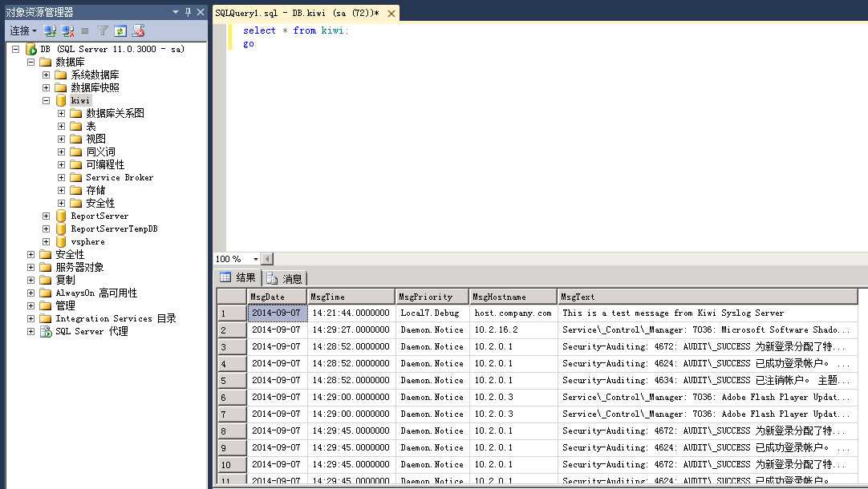Collapse the 数据库 folder
The height and width of the screenshot is (489, 868).
click(31, 62)
